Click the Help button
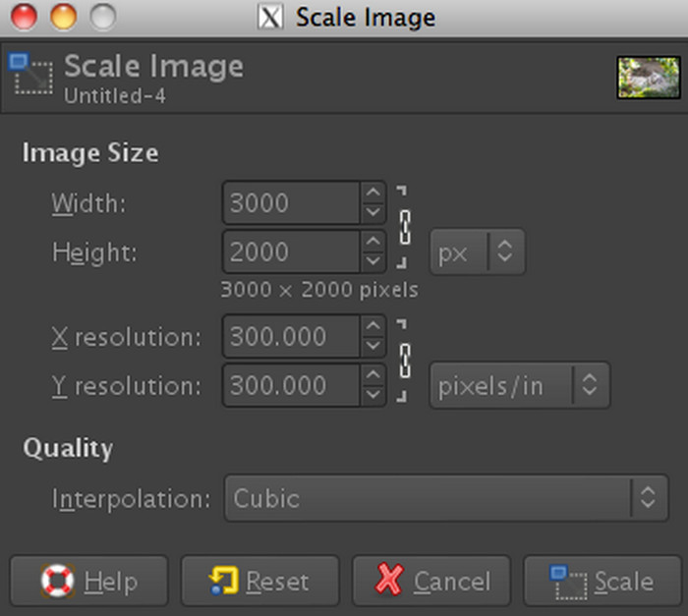Screen dimensions: 688x616 click(x=89, y=582)
